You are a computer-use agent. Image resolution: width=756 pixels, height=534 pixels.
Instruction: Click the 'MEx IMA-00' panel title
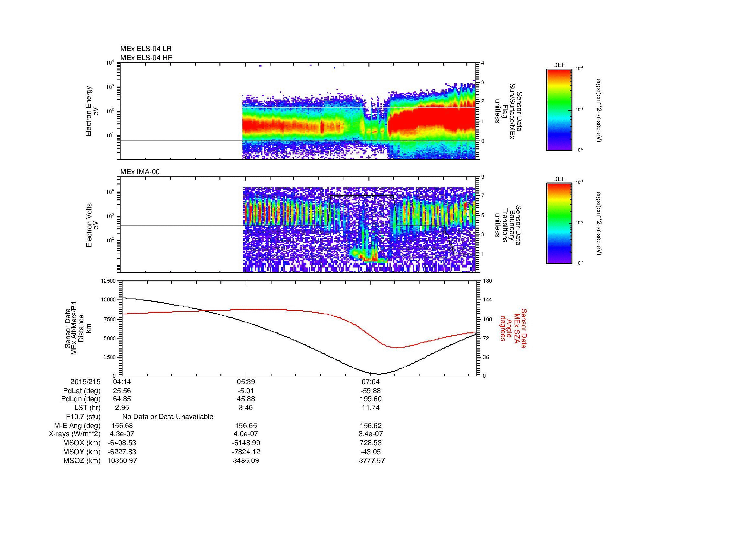pyautogui.click(x=140, y=172)
